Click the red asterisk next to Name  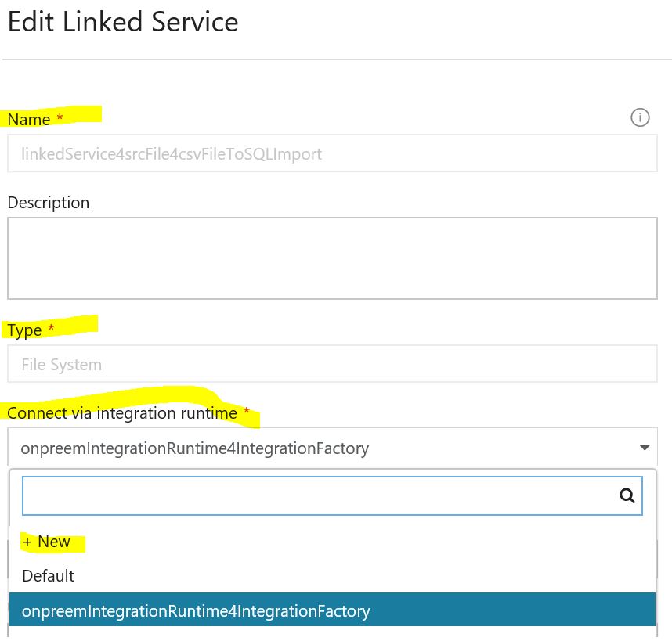(60, 117)
